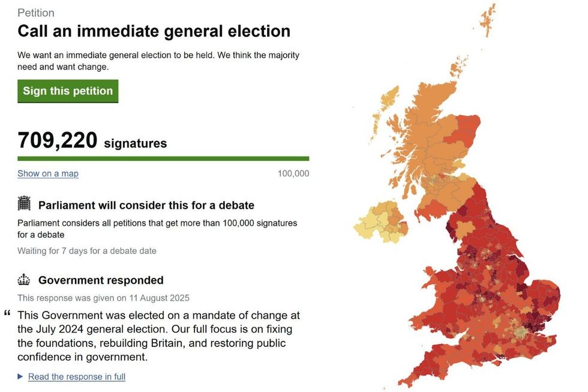Click the crown icon beside Government responded
588x392 pixels.
[x=23, y=278]
